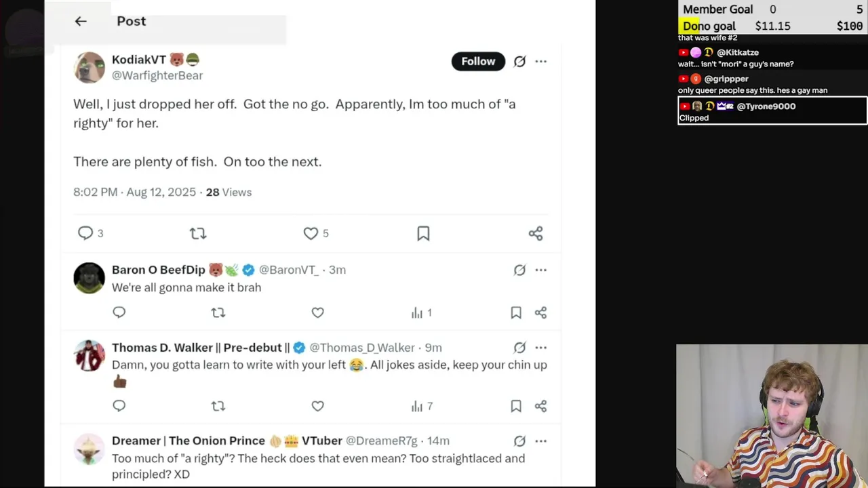The image size is (868, 488).
Task: Bookmark KodiakVT's main post
Action: [x=423, y=233]
